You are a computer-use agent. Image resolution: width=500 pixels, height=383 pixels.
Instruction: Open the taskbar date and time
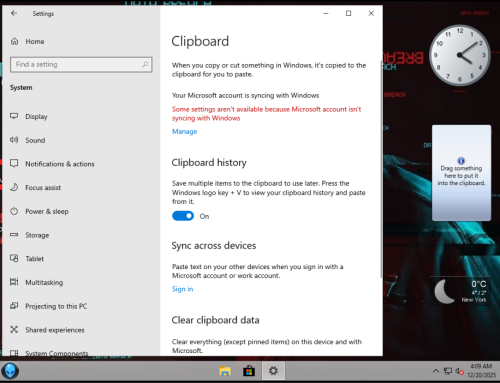pos(481,371)
